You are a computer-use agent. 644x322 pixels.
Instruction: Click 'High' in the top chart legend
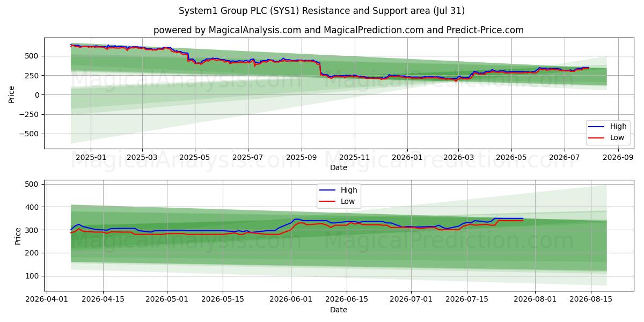[618, 127]
